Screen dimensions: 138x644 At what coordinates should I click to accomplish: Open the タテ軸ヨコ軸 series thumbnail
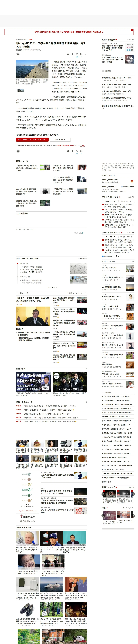(x=130, y=48)
